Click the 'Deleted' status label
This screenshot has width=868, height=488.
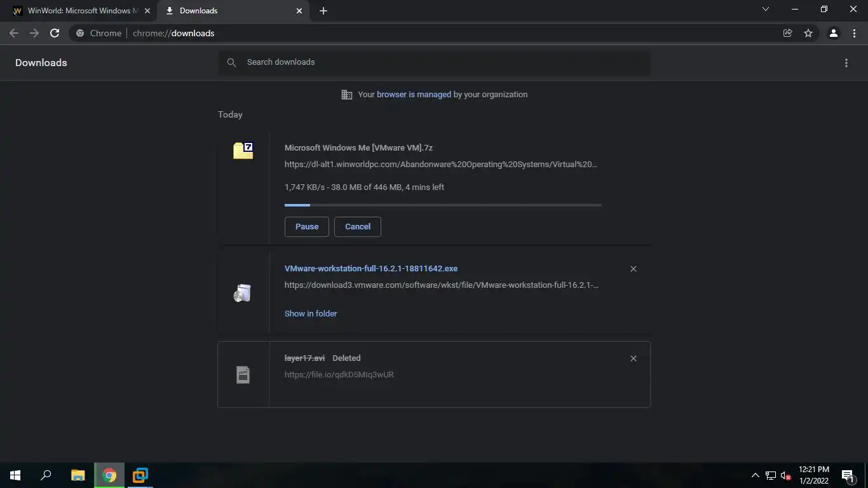pyautogui.click(x=346, y=358)
